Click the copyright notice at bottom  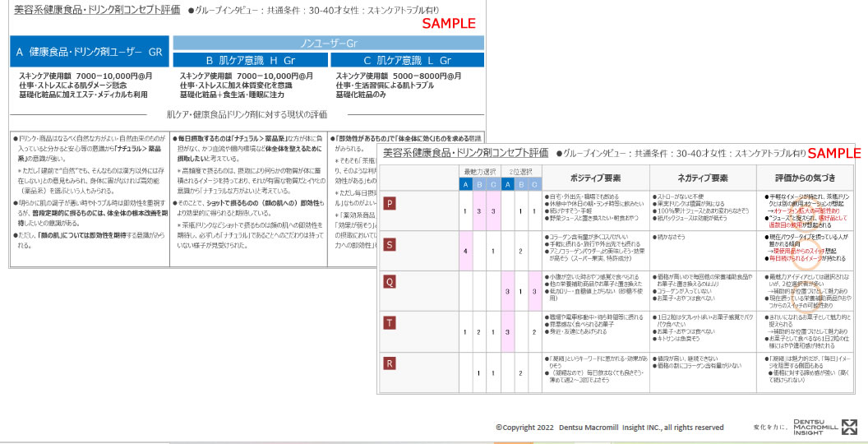point(609,428)
